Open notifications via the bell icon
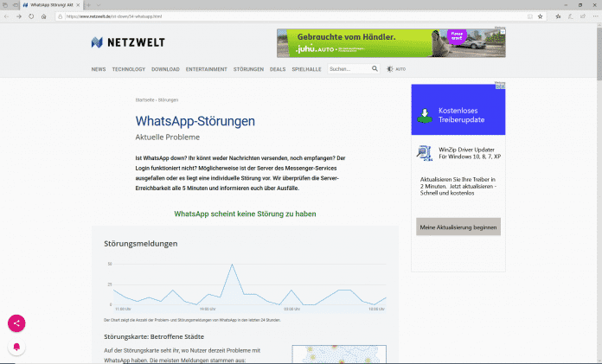602x364 pixels. [17, 346]
